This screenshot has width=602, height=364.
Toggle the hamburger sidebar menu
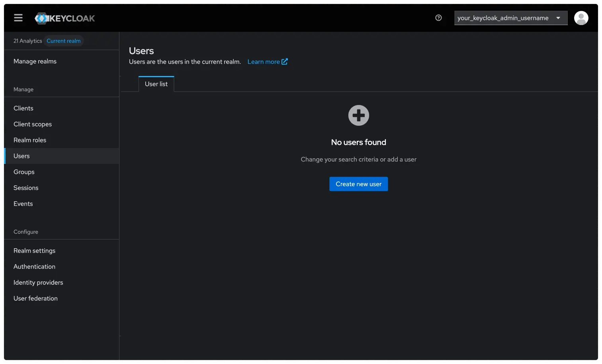pyautogui.click(x=18, y=18)
